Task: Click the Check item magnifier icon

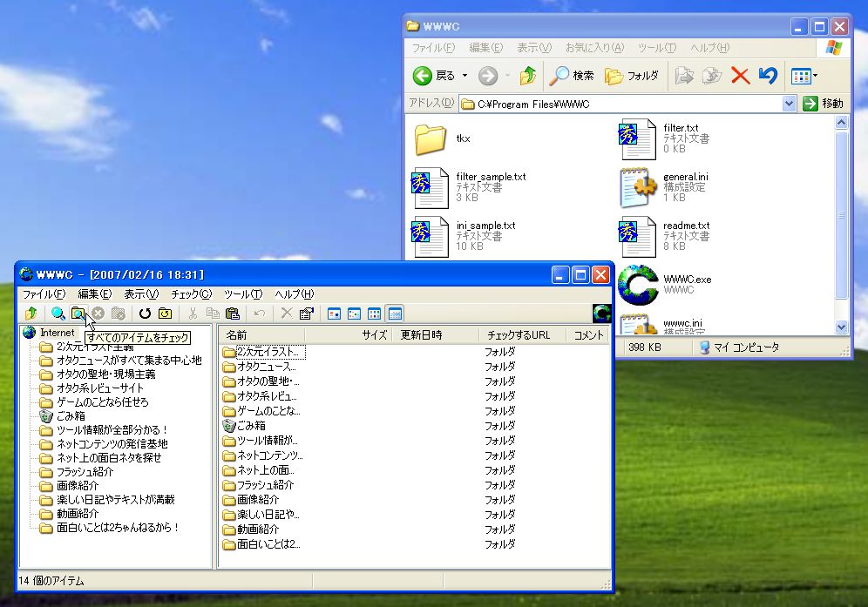Action: [58, 314]
